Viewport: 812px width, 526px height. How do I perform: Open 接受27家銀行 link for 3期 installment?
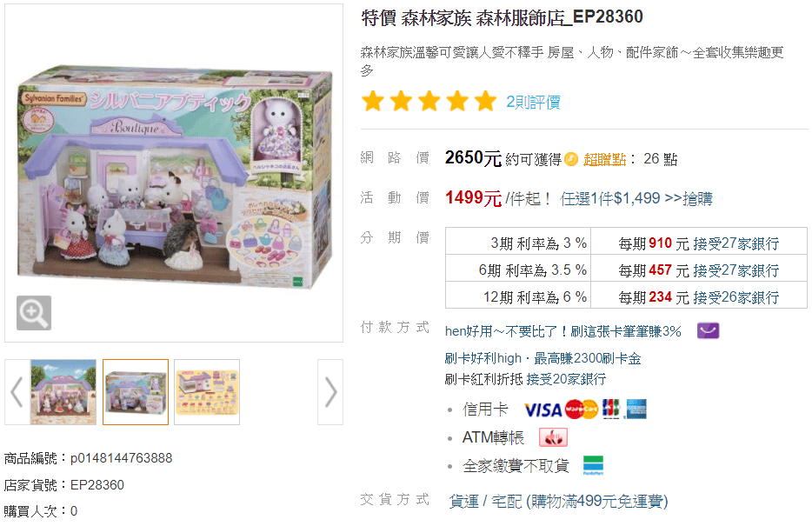(735, 243)
